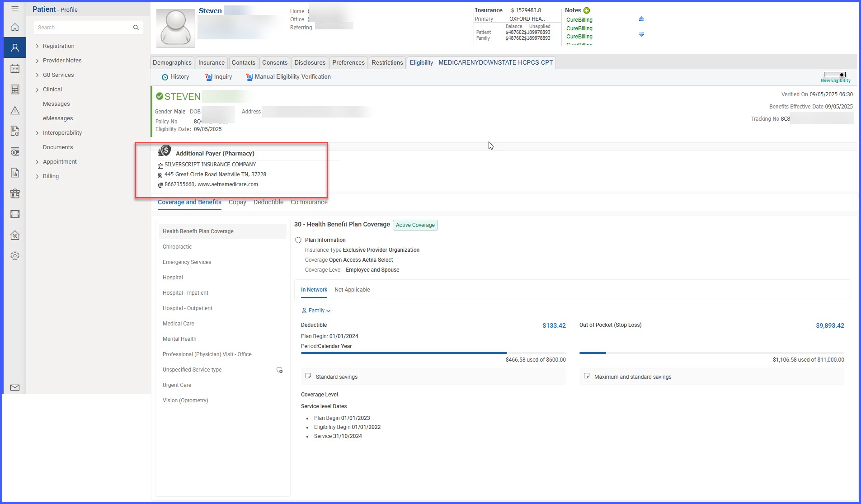Image resolution: width=861 pixels, height=504 pixels.
Task: Select the Not Applicable network tab
Action: [x=352, y=290]
